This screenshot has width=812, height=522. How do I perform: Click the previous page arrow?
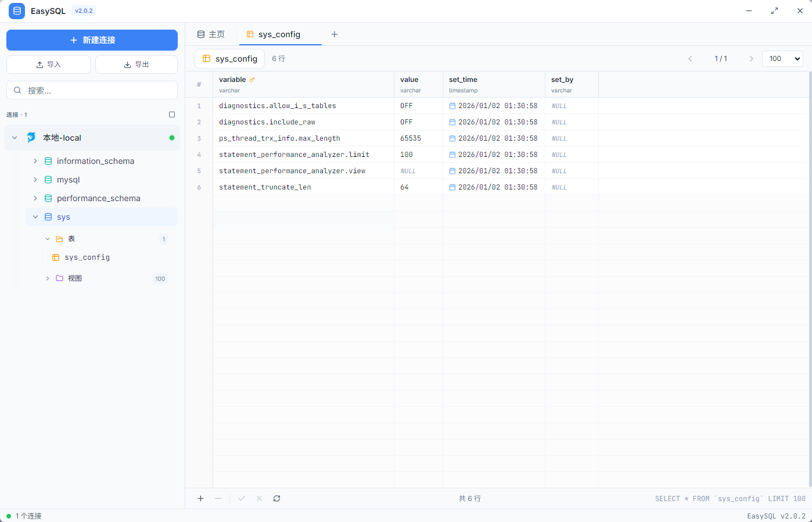690,59
